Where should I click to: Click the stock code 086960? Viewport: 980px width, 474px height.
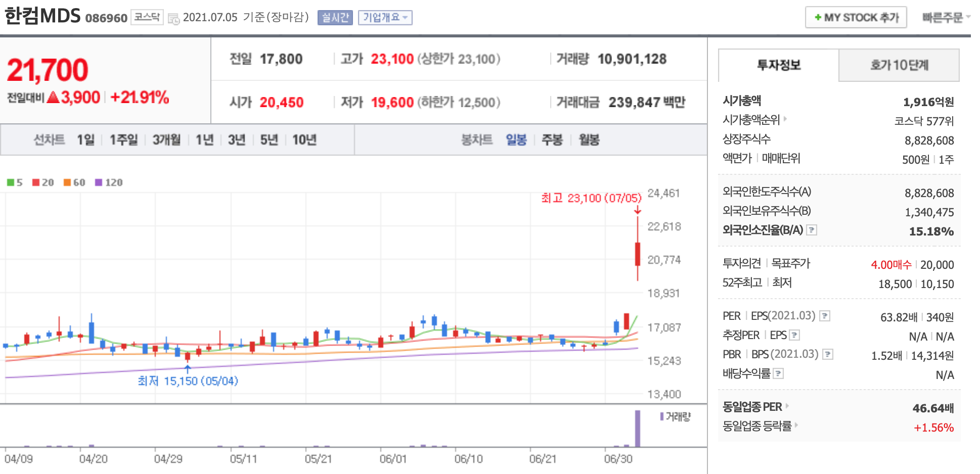click(106, 18)
